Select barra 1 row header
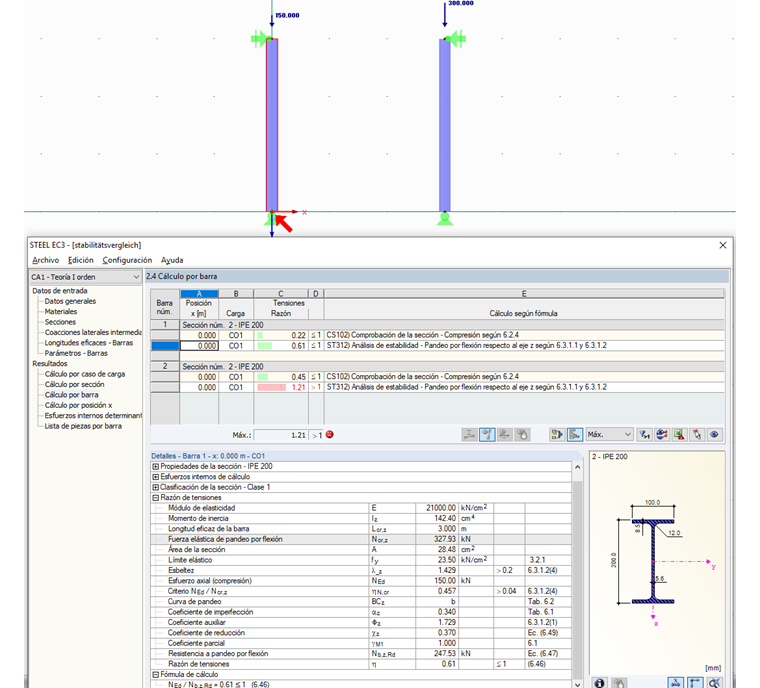The height and width of the screenshot is (688, 760). click(x=165, y=325)
